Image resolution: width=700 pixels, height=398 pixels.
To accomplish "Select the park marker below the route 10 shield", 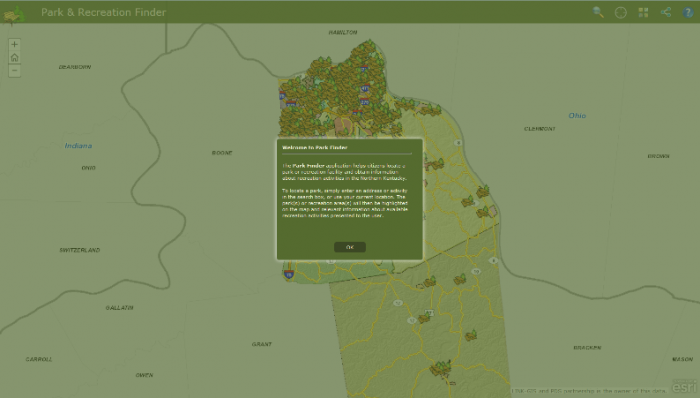I will pyautogui.click(x=460, y=279).
